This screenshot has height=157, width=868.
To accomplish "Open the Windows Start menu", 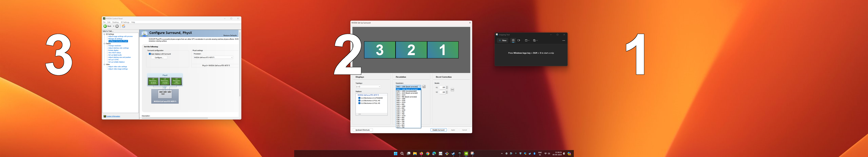I will 396,154.
